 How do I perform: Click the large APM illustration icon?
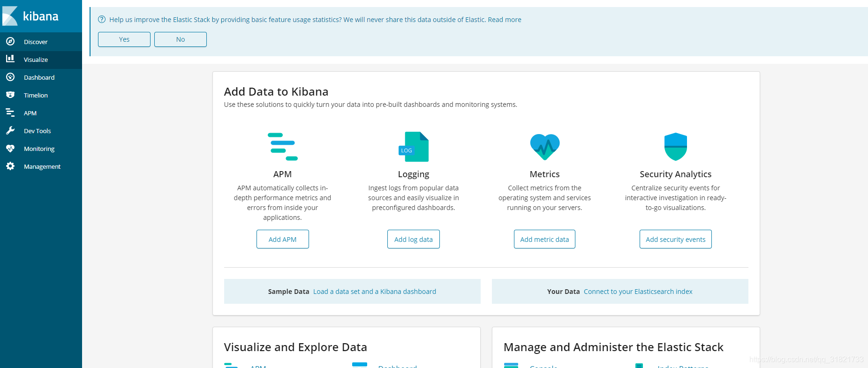tap(283, 147)
